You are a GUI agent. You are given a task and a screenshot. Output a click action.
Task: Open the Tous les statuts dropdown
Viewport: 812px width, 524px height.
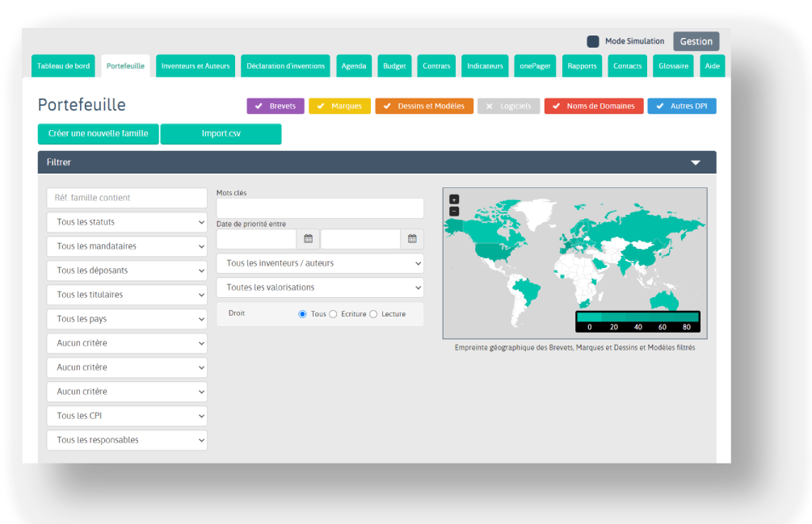coord(127,222)
